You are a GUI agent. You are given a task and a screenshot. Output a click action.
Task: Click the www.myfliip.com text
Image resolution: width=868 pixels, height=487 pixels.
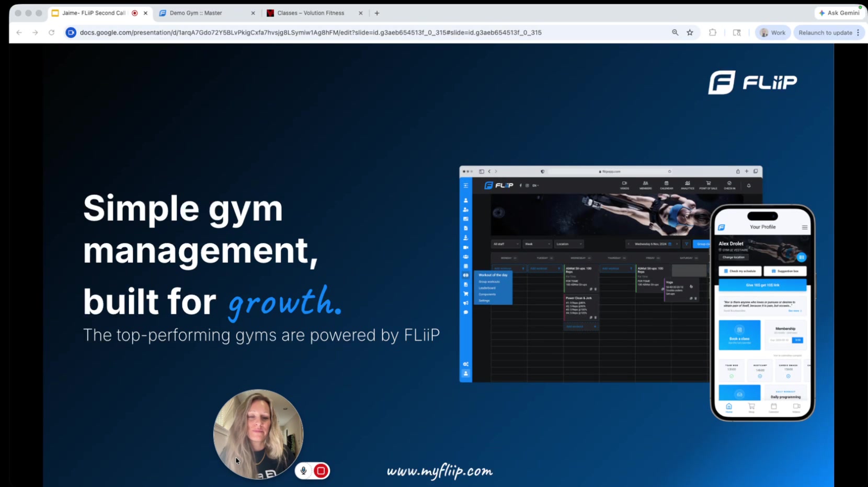[440, 471]
